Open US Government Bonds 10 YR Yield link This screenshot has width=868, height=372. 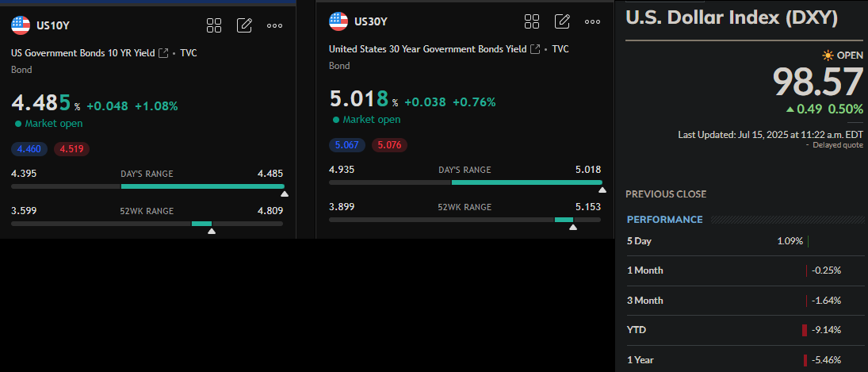point(83,53)
